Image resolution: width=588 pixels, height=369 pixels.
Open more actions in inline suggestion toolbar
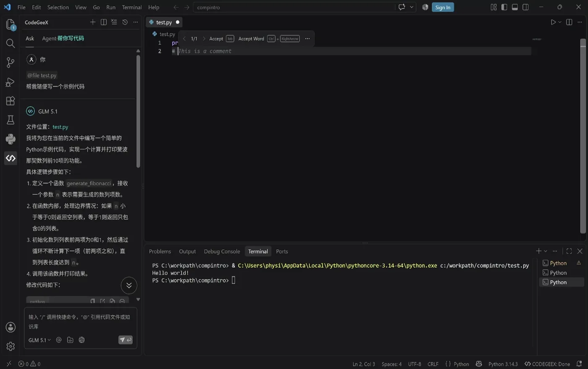(307, 39)
